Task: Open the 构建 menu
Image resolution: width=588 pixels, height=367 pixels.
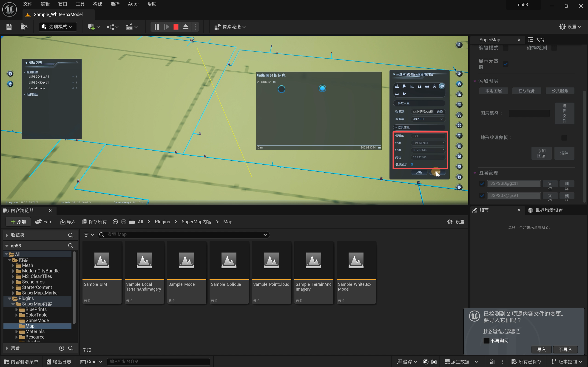Action: pyautogui.click(x=97, y=4)
